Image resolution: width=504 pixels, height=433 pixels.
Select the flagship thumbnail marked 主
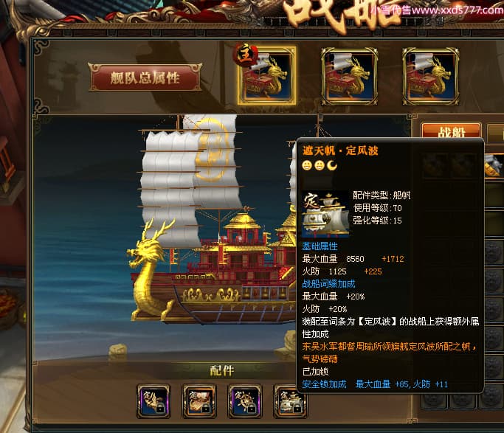pyautogui.click(x=267, y=76)
